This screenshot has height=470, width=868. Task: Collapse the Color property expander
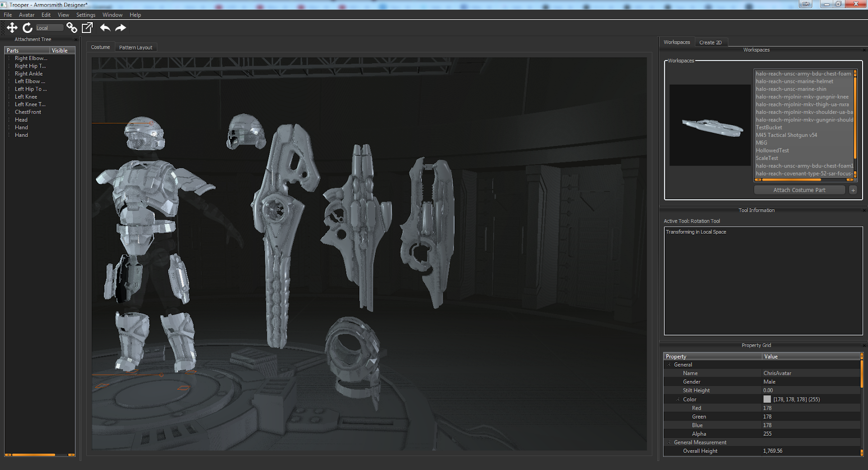678,400
